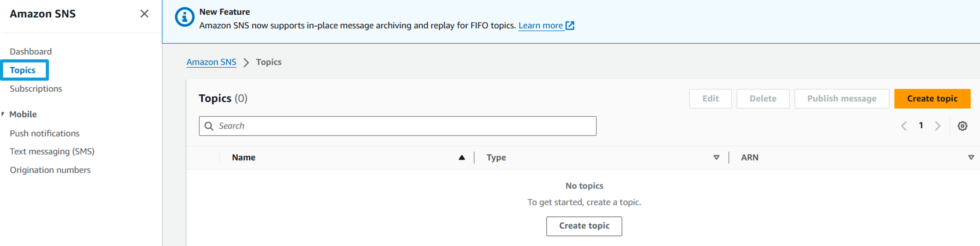Open the Learn more external link icon
The width and height of the screenshot is (980, 246).
click(x=570, y=26)
